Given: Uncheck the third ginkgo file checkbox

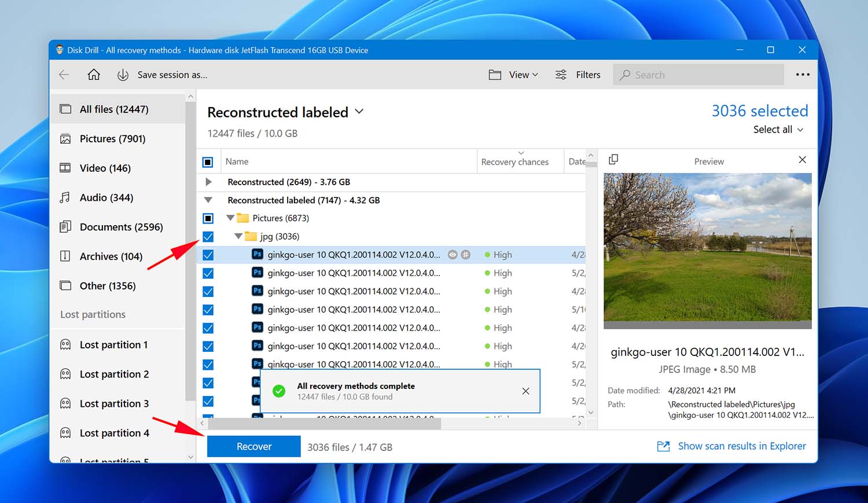Looking at the screenshot, I should tap(208, 292).
